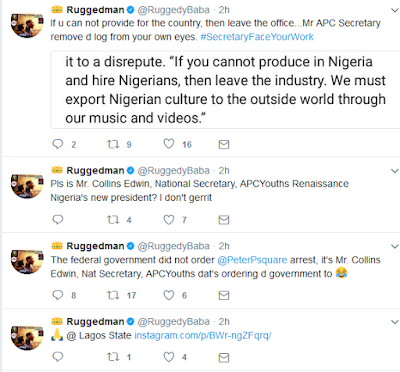
Task: Like the 'I don't gerrit' tweet
Action: click(169, 220)
